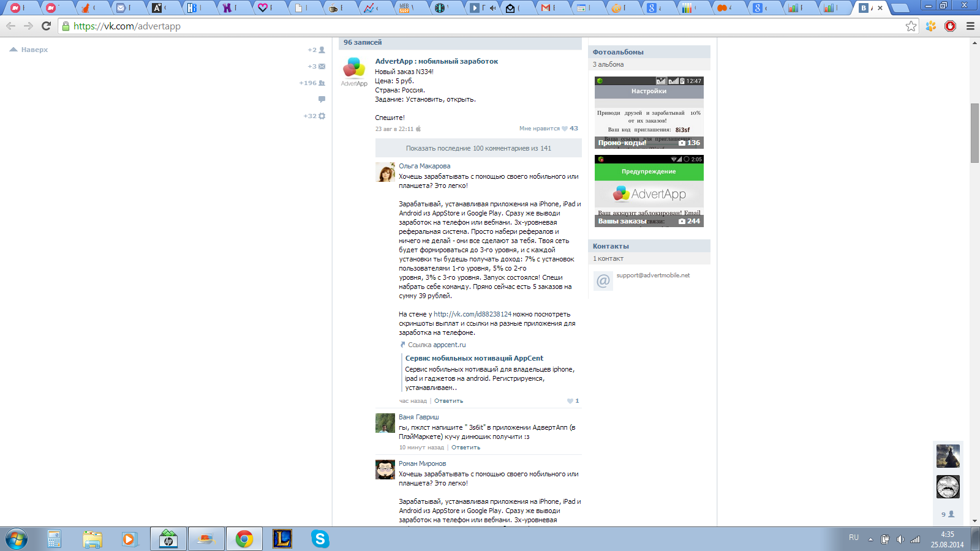Open the media player taskbar icon
Viewport: 980px width, 551px height.
129,539
